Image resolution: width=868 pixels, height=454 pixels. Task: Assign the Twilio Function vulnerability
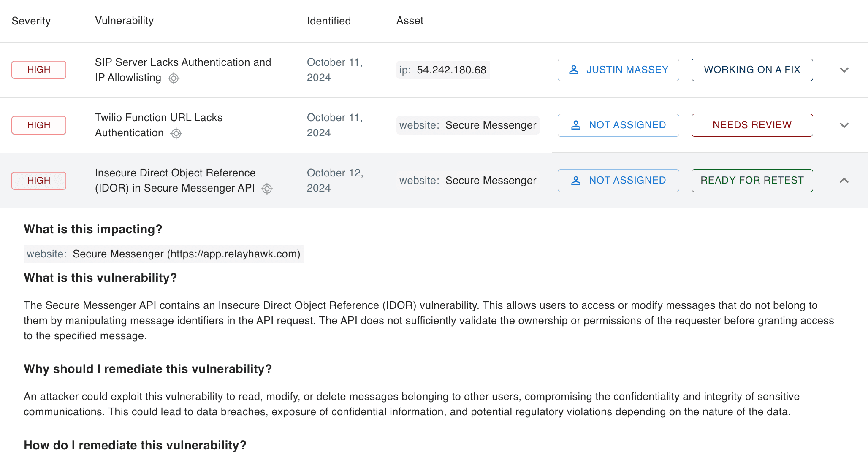coord(618,125)
